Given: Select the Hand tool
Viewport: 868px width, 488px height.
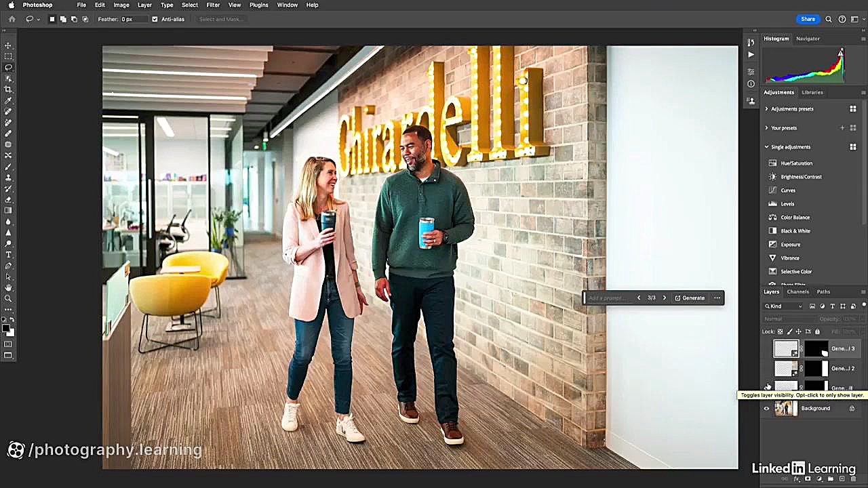Looking at the screenshot, I should click(8, 287).
